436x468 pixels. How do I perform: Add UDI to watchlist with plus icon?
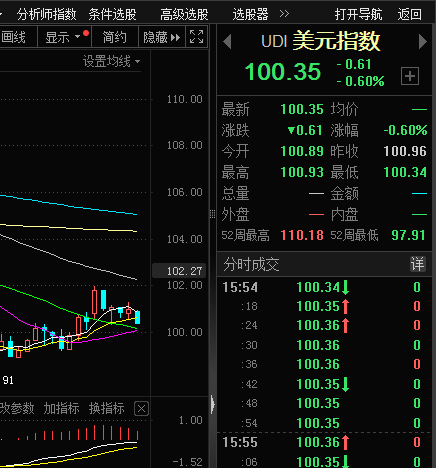(410, 76)
